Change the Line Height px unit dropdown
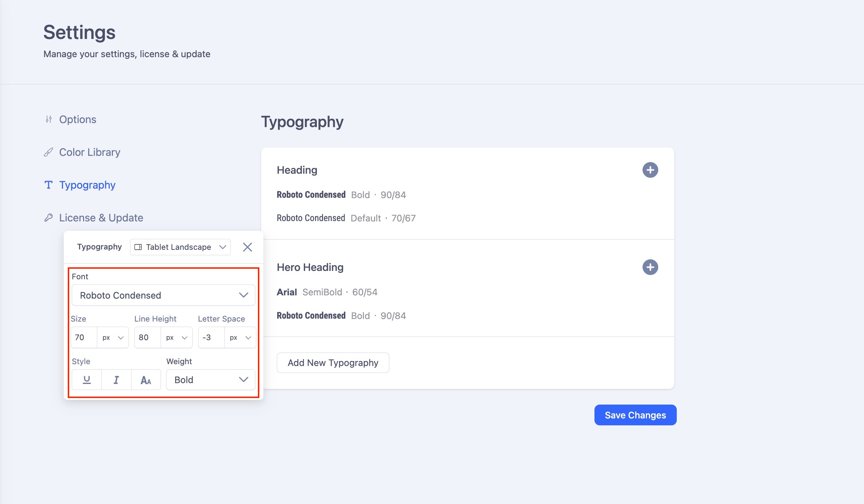 [177, 338]
